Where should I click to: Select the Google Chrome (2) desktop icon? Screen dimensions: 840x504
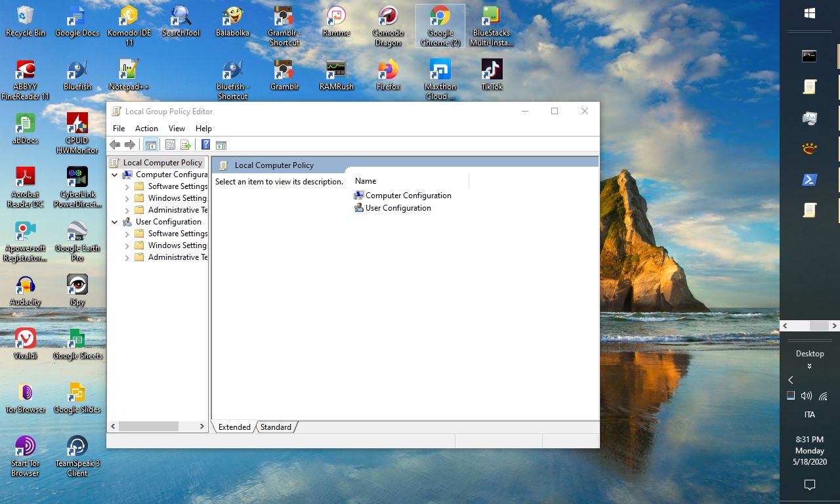tap(440, 26)
